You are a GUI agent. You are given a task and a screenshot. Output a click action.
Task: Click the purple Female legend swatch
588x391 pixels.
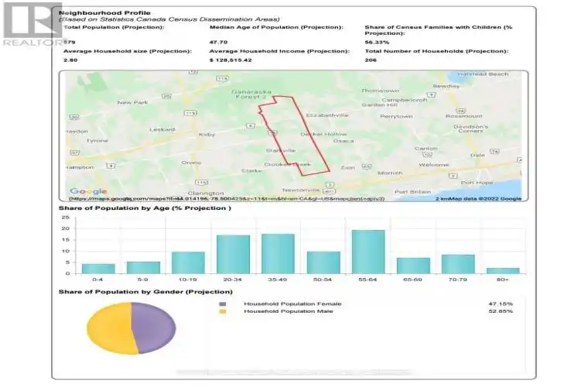click(x=223, y=304)
